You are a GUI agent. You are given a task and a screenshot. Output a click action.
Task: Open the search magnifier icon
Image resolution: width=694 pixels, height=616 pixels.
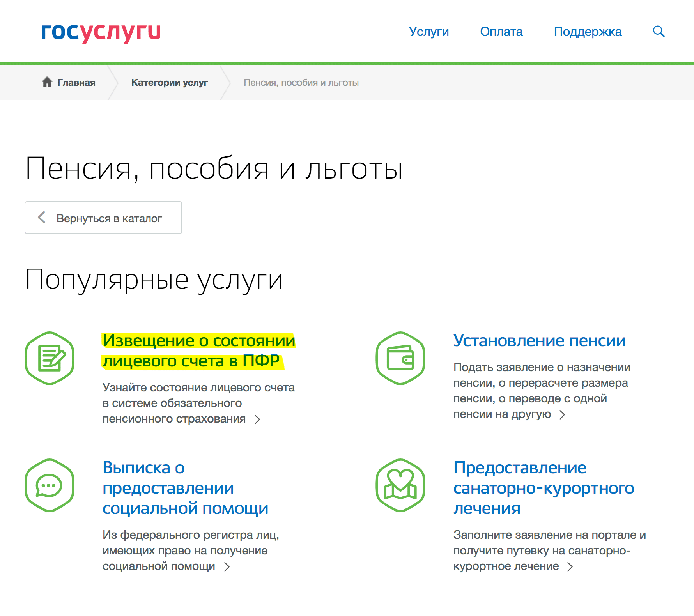click(x=659, y=31)
